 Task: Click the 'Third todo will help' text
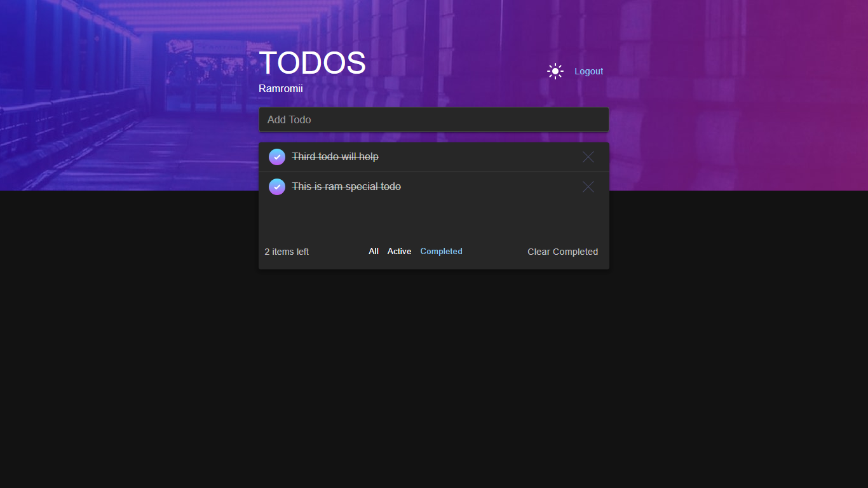point(336,157)
